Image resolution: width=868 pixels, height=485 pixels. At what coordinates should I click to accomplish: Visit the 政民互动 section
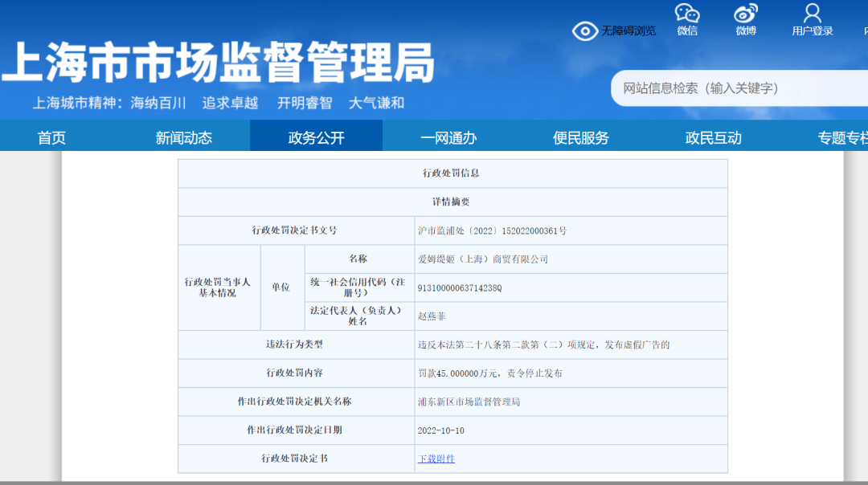712,136
